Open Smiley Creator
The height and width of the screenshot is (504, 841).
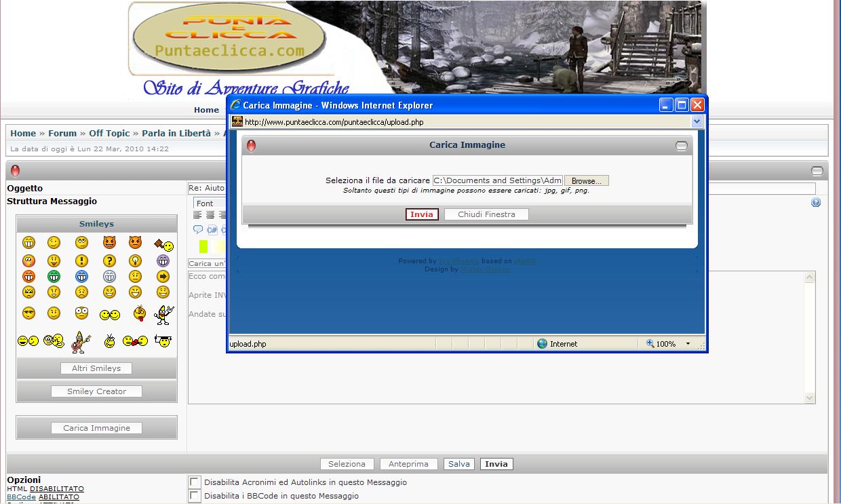pos(97,391)
